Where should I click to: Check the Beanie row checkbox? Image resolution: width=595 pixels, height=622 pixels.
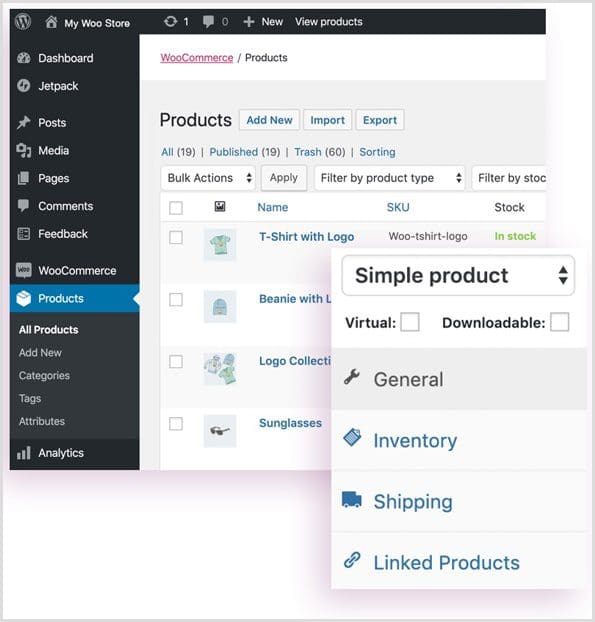click(x=176, y=299)
